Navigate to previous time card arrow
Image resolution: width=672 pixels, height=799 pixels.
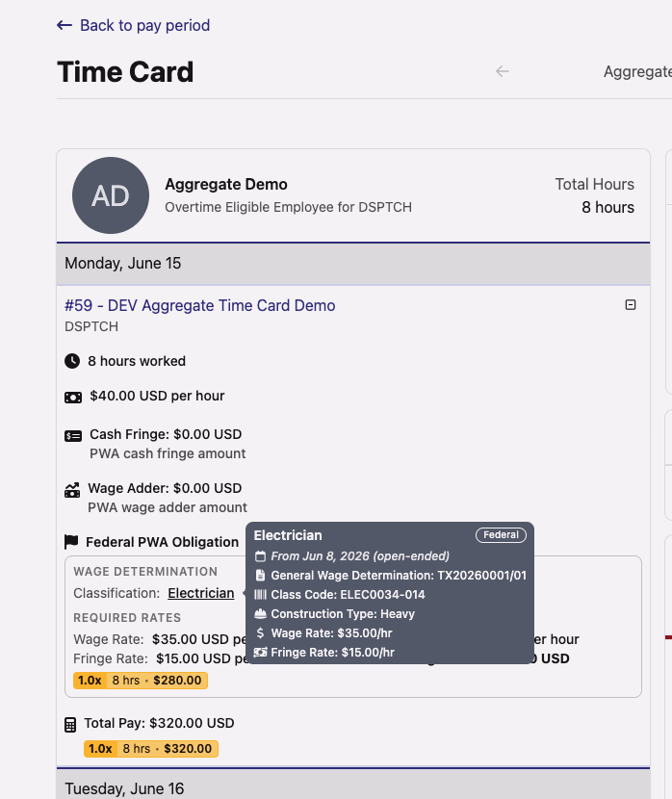pyautogui.click(x=503, y=71)
